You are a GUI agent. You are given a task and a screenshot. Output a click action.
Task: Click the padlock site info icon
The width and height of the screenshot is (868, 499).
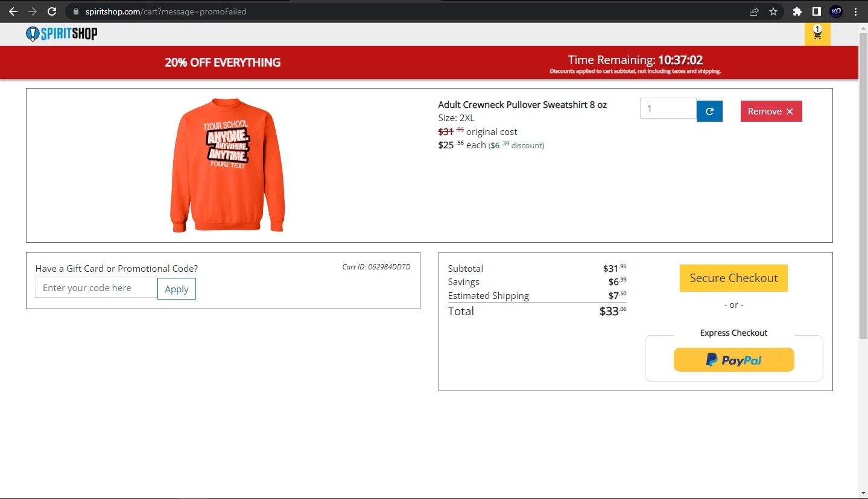click(75, 11)
